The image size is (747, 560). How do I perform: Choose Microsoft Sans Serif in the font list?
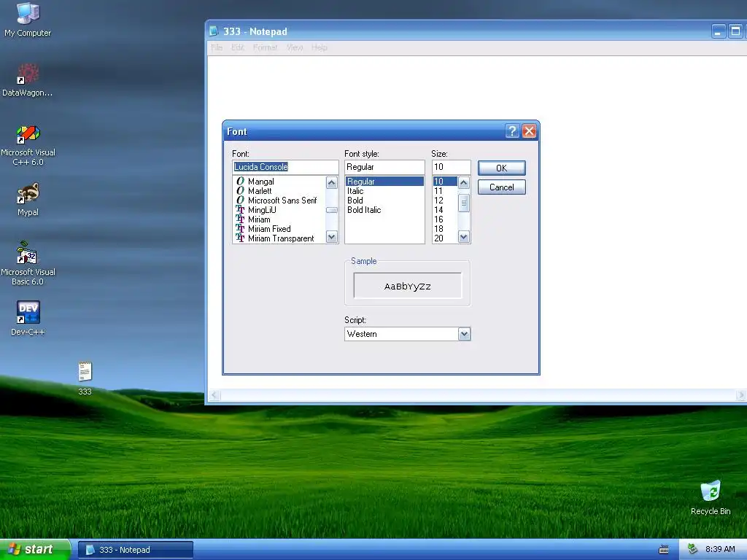click(x=279, y=201)
